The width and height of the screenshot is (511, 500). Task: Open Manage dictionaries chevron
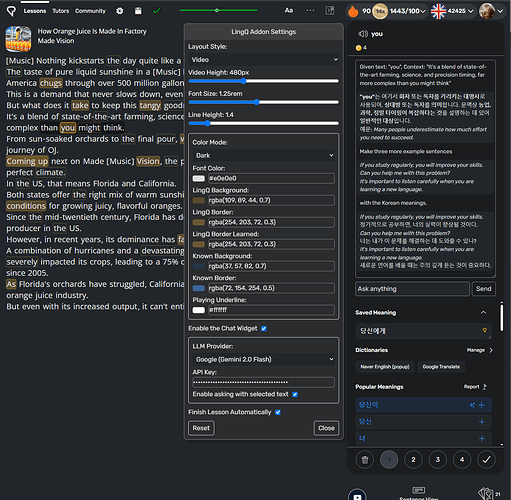[491, 350]
